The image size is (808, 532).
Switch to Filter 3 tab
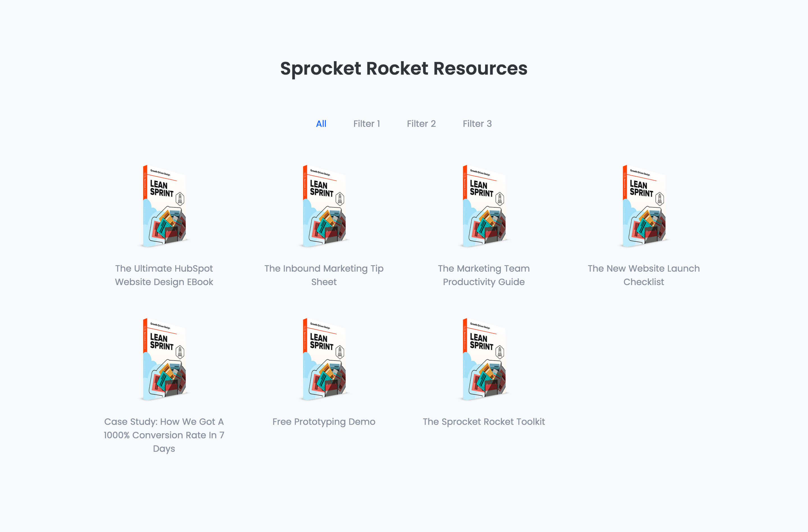point(477,123)
